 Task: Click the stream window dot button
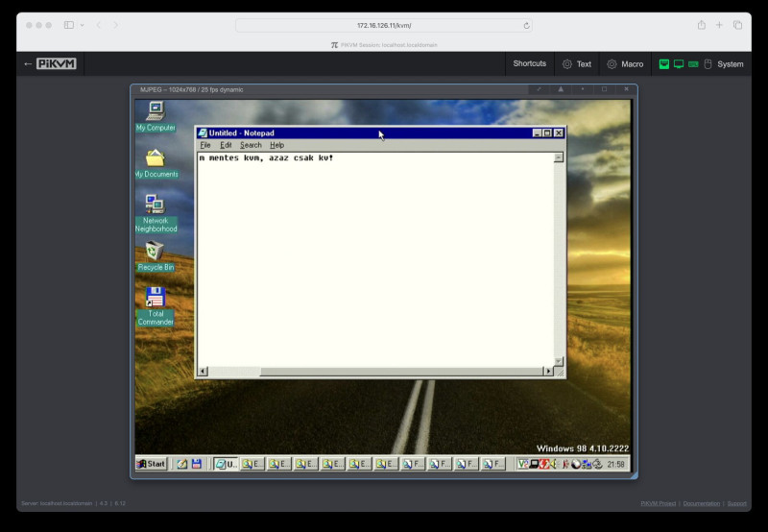tap(583, 89)
